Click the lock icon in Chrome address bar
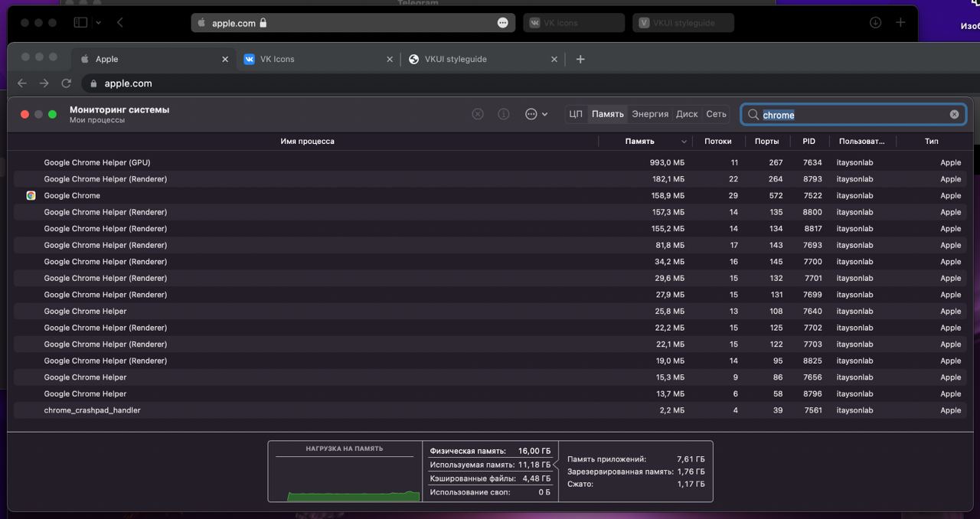This screenshot has width=980, height=519. pyautogui.click(x=94, y=83)
